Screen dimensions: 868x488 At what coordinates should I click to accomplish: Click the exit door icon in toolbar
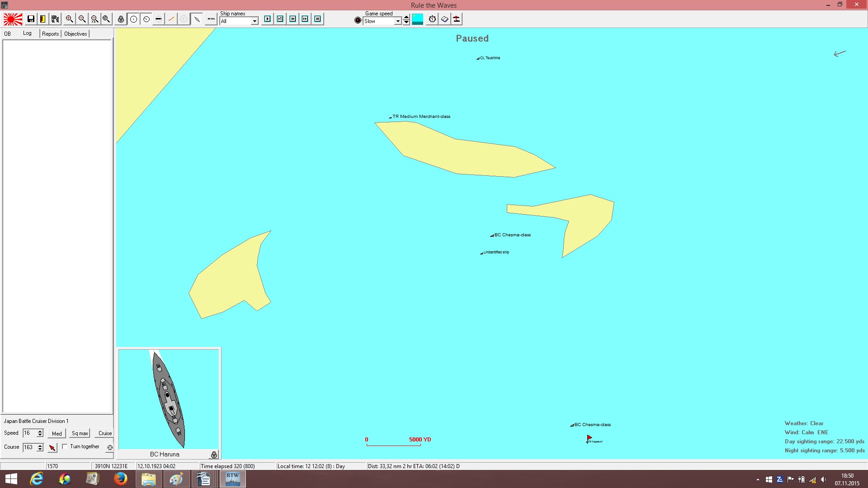pos(42,19)
